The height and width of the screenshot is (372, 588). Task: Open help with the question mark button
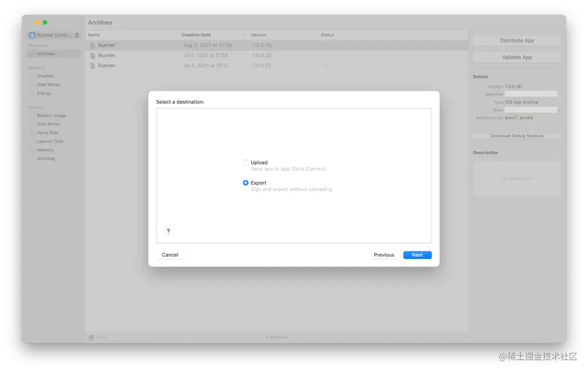[168, 231]
